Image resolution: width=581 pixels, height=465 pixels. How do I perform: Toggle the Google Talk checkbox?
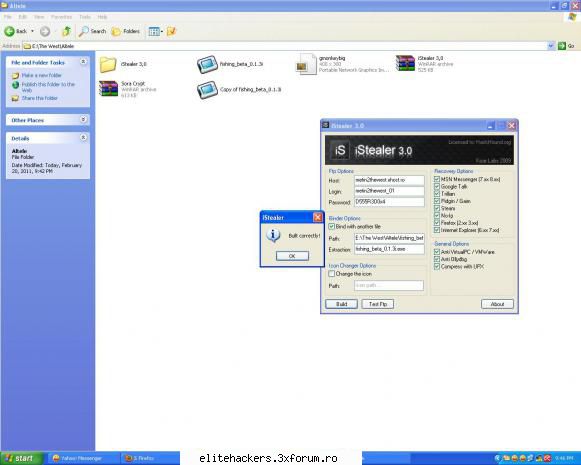437,187
